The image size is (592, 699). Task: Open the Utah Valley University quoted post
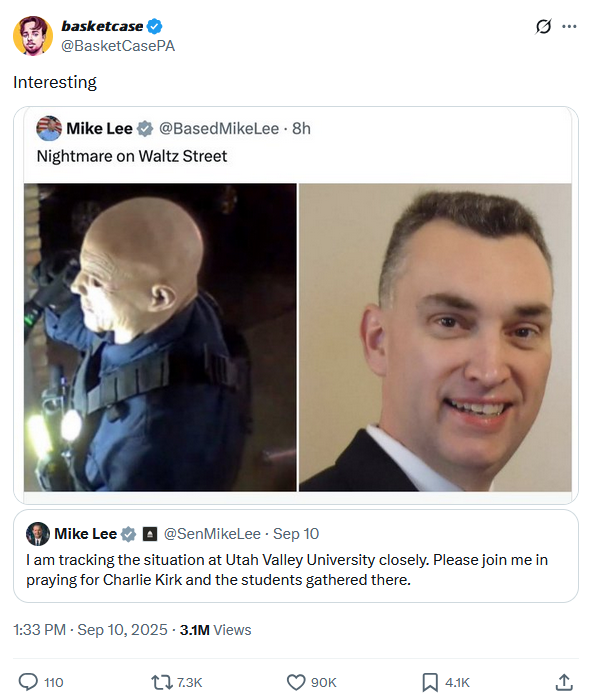click(296, 556)
